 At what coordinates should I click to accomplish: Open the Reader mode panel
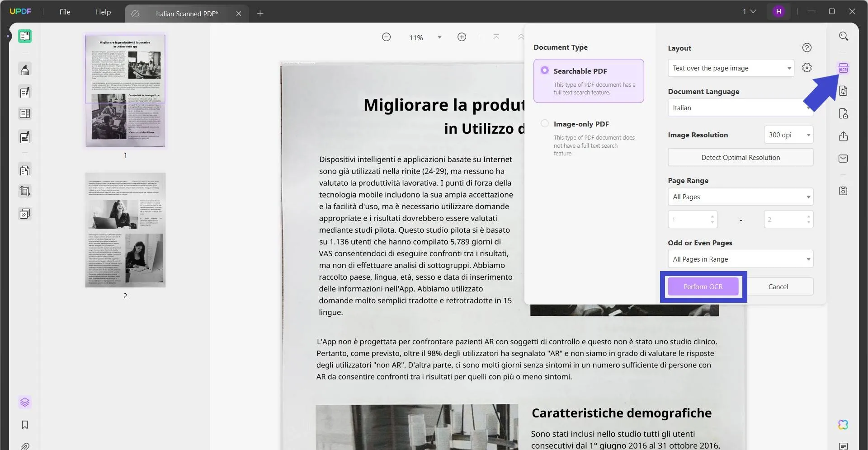25,36
